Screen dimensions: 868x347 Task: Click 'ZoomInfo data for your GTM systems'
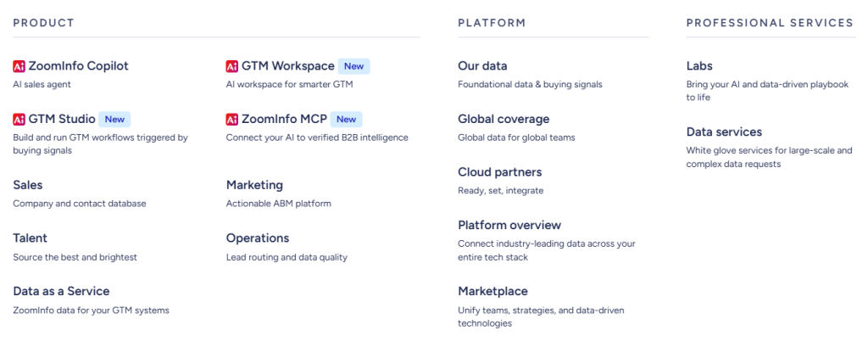point(91,311)
